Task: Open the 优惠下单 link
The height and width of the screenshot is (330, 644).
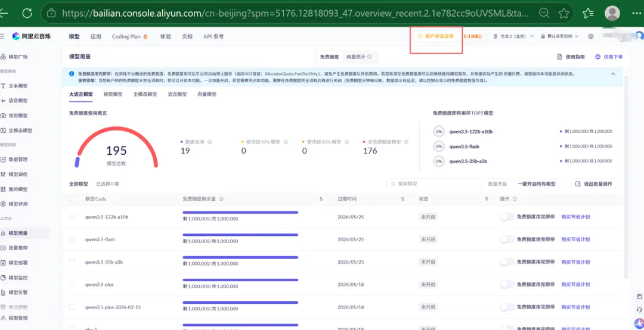Action: coord(609,57)
